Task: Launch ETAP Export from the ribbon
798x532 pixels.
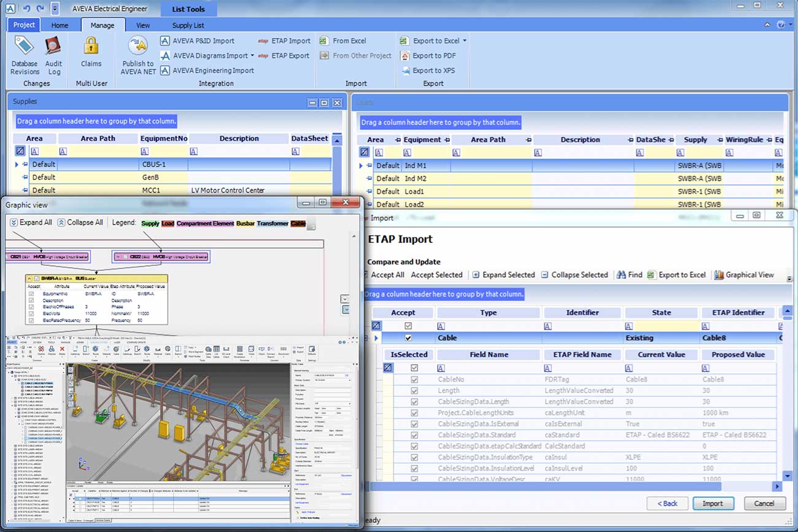Action: [x=284, y=55]
